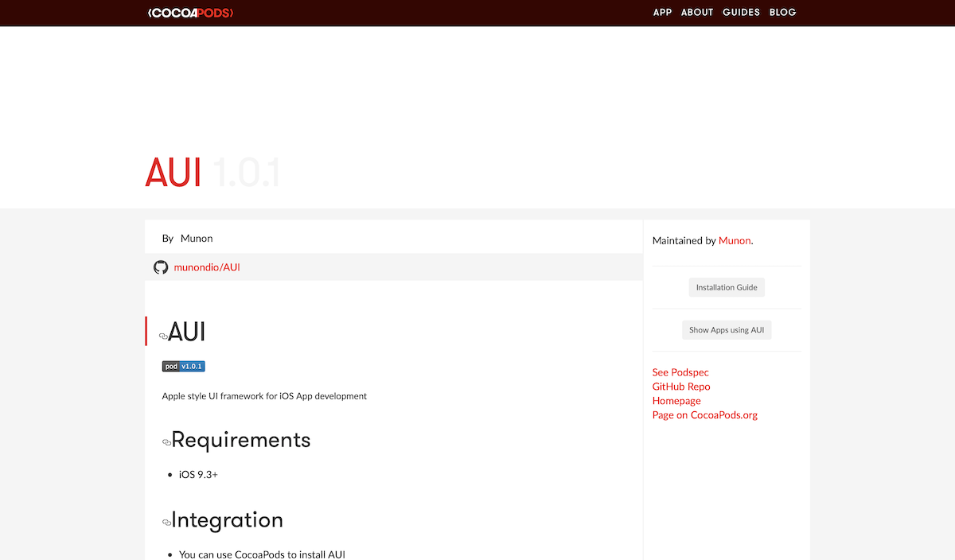Viewport: 955px width, 560px height.
Task: Visit the BLOG page
Action: [x=782, y=13]
